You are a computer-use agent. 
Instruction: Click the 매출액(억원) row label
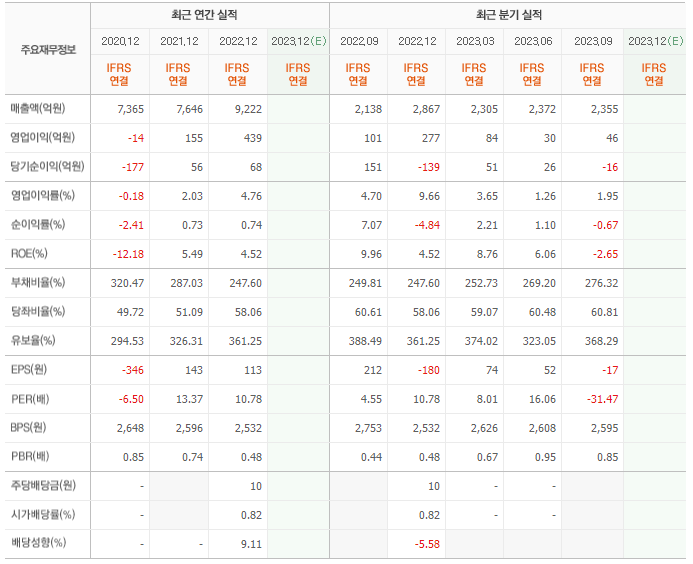pos(38,108)
